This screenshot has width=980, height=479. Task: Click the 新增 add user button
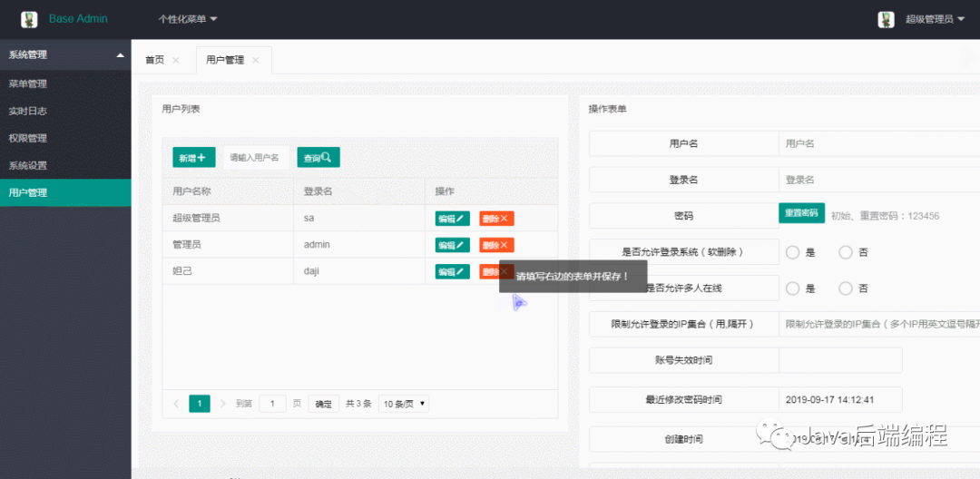194,157
